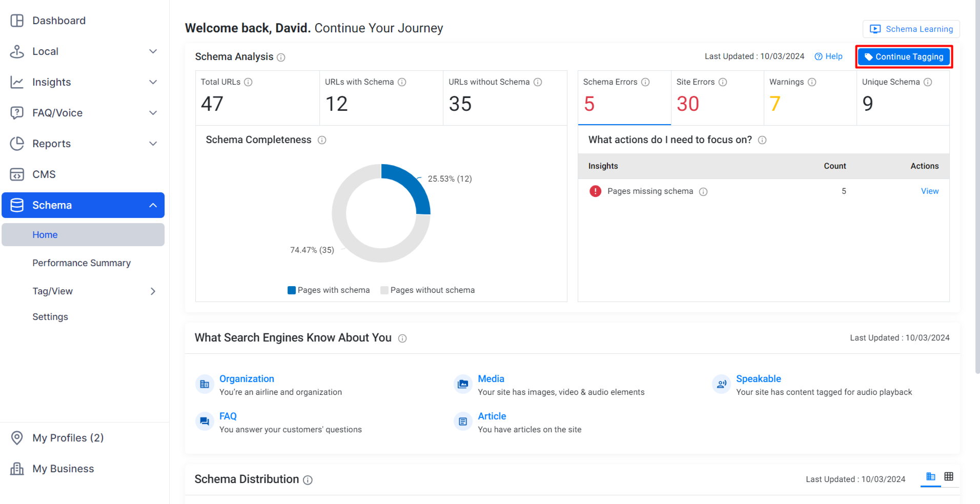The width and height of the screenshot is (980, 504).
Task: Switch Schema Distribution to table grid icon
Action: [x=949, y=477]
